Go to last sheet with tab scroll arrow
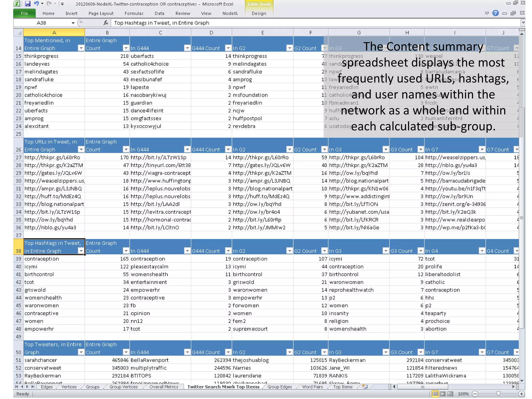Viewport: 532px width, 399px height. (33, 387)
